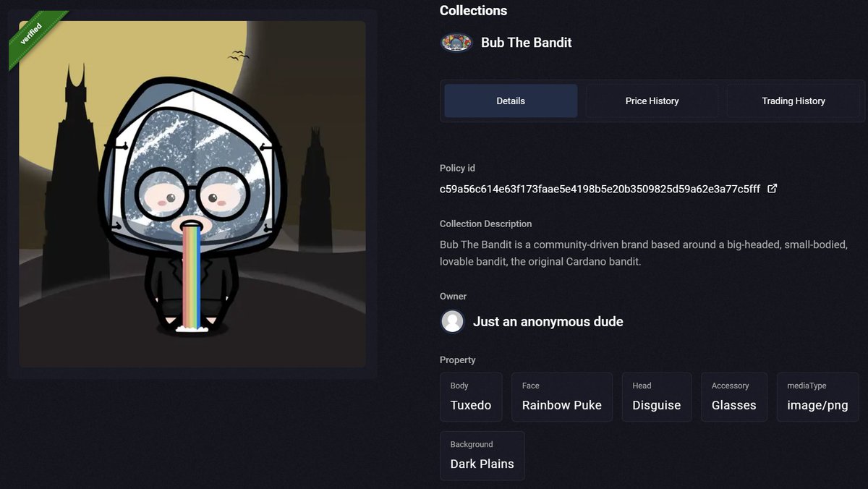Open the Price History tab
Screen dimensions: 868x489
652,101
